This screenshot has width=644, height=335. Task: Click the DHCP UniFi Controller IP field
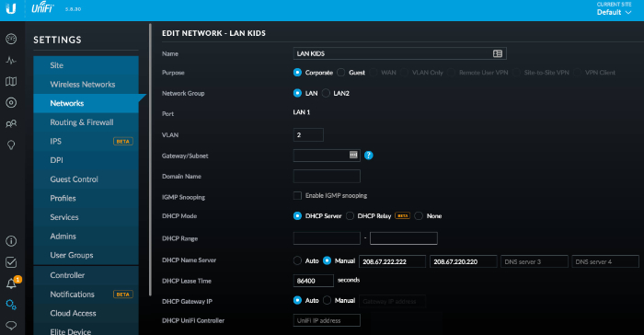click(x=327, y=320)
